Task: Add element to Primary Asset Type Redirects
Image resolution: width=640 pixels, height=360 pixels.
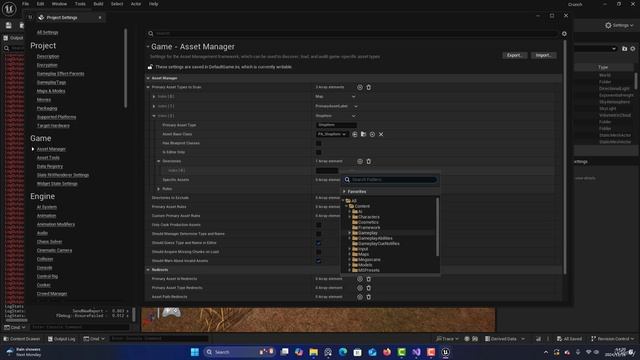Action: point(360,288)
